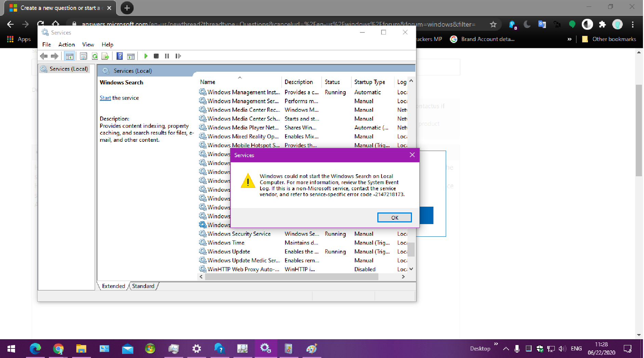Click ENG language indicator in tray

(576, 349)
